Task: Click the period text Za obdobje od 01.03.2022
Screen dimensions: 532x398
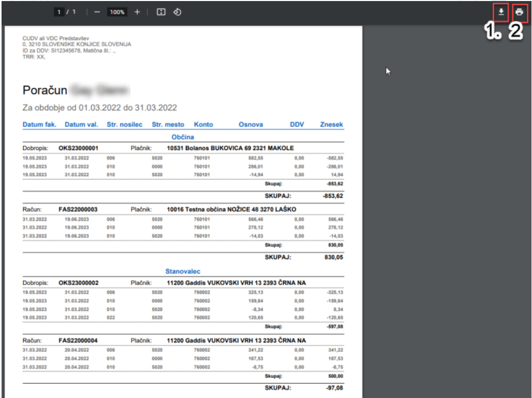Action: point(100,108)
